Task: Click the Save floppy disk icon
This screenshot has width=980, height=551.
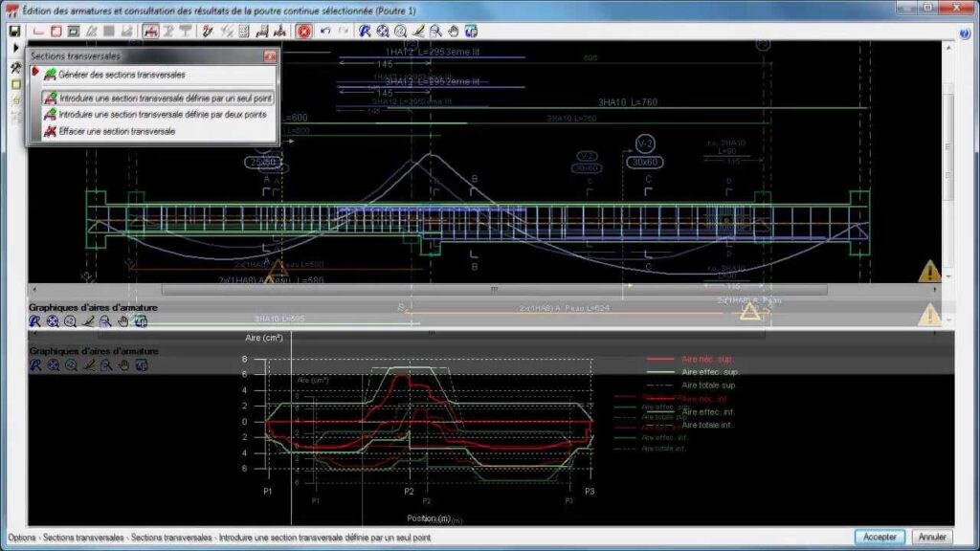Action: [14, 31]
